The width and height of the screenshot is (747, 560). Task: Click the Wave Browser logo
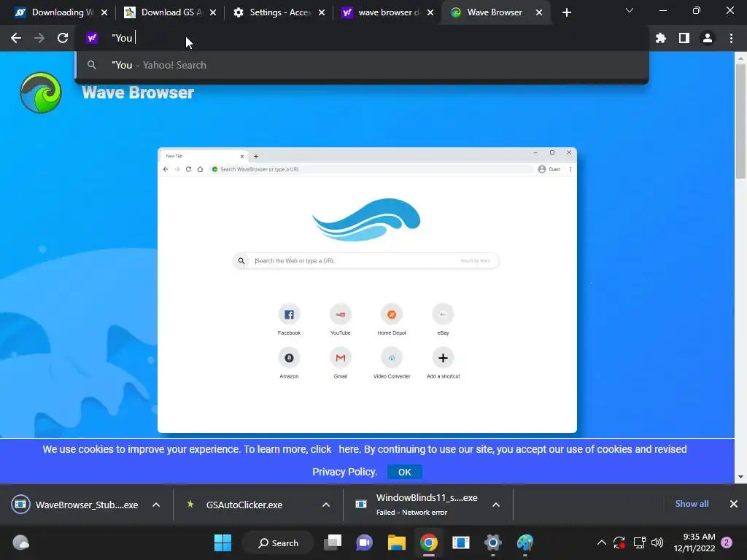(x=41, y=93)
